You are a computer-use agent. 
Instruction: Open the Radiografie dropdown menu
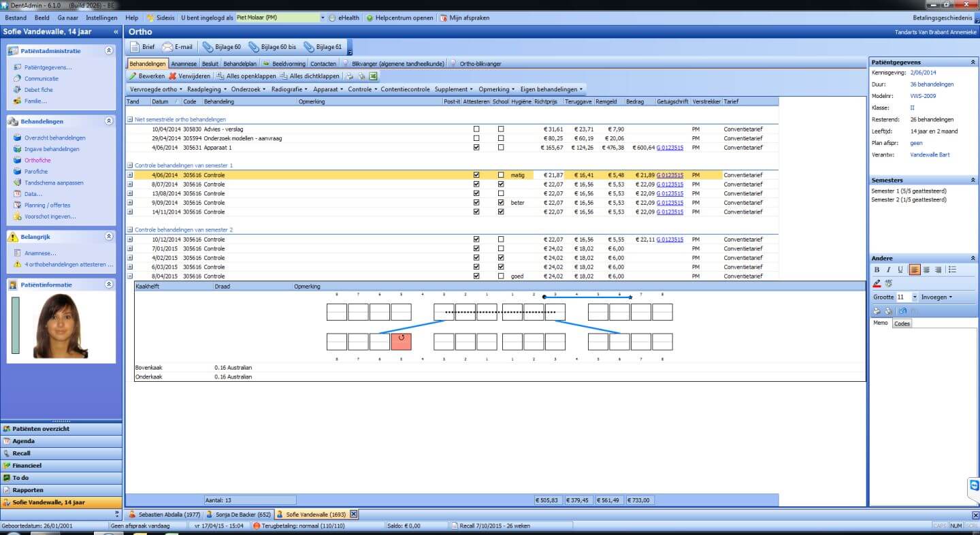[289, 89]
